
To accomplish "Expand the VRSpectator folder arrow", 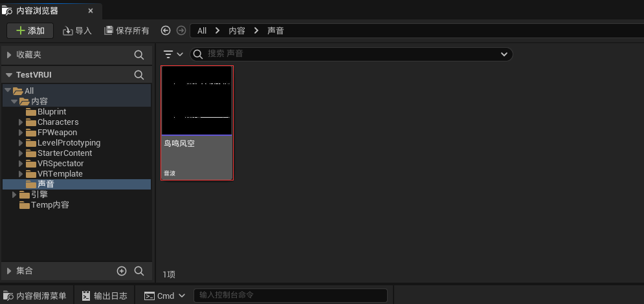I will (x=21, y=163).
